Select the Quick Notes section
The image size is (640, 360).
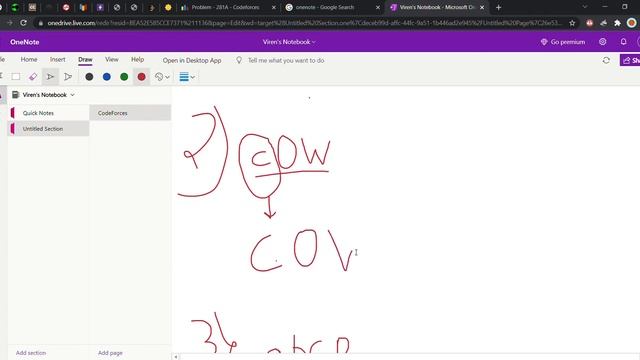[x=49, y=113]
